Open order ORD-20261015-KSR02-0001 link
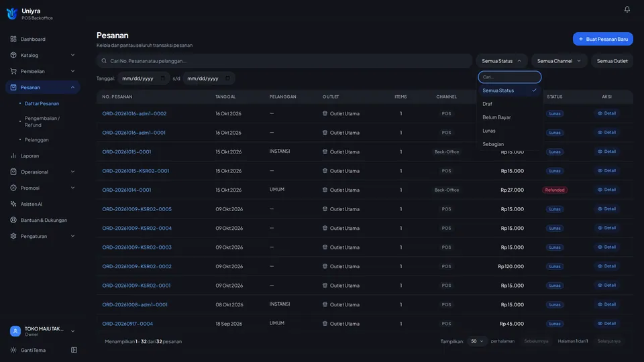The height and width of the screenshot is (362, 644). 136,171
